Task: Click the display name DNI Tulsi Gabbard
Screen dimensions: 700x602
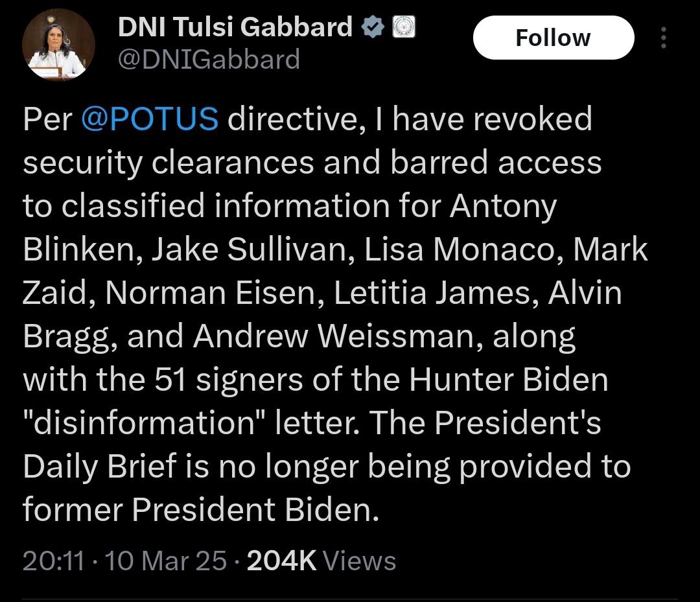Action: (x=235, y=27)
